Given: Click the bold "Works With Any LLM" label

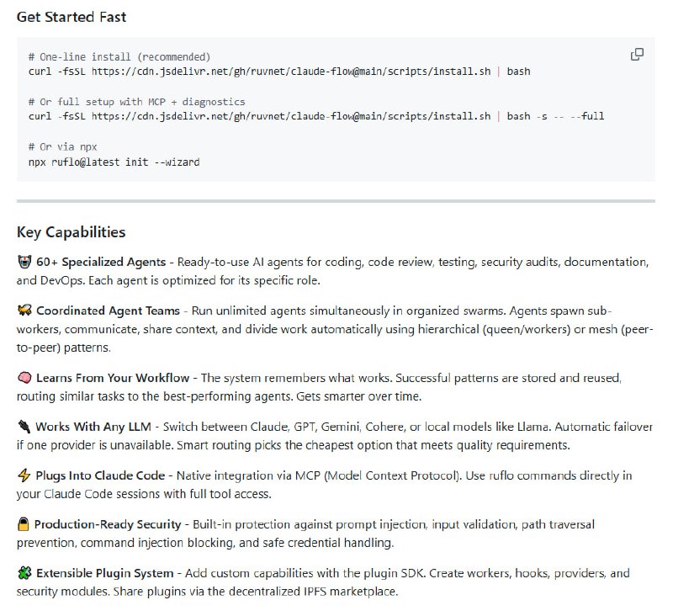Looking at the screenshot, I should click(98, 427).
